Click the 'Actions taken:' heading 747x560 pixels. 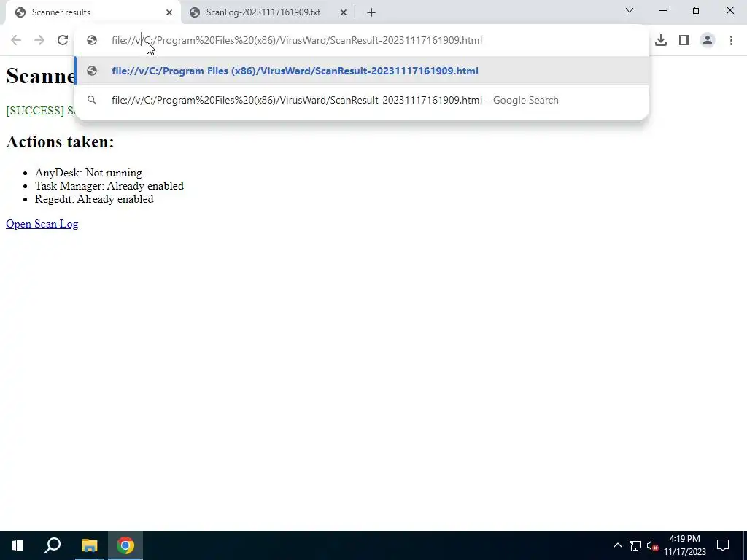click(60, 142)
